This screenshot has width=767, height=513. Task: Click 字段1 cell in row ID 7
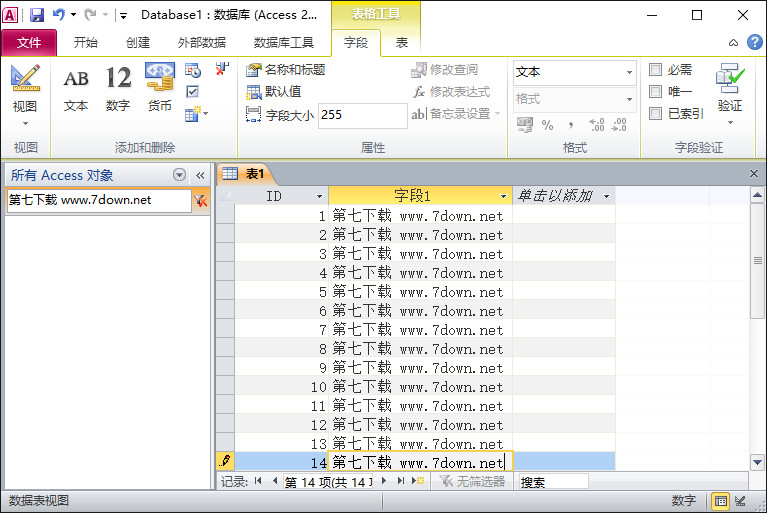coord(420,330)
